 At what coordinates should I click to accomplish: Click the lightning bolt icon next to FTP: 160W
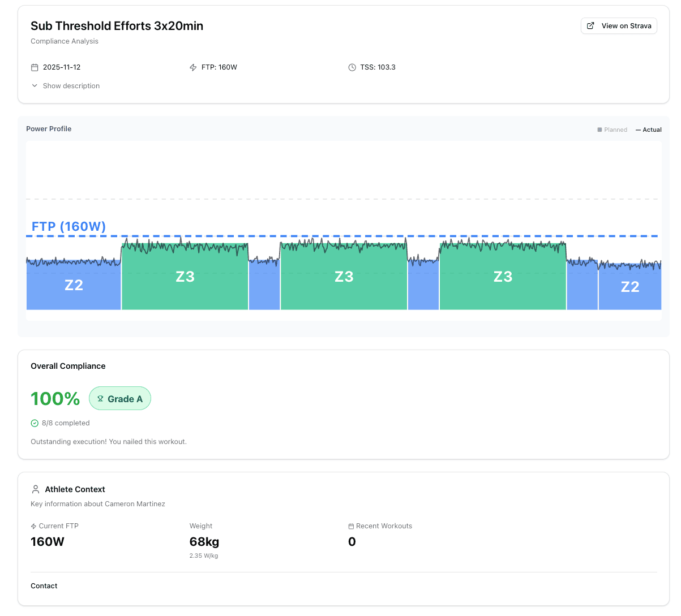[192, 67]
